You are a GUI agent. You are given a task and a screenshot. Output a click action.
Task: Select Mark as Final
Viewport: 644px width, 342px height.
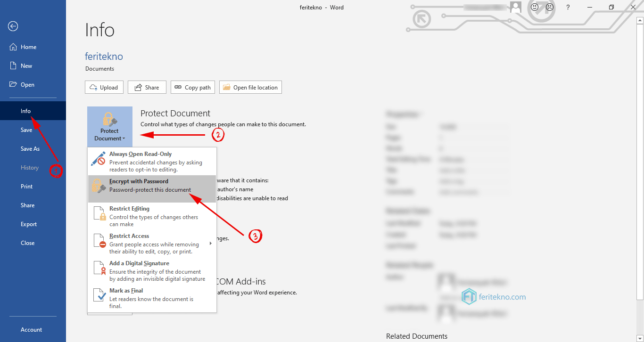(152, 298)
